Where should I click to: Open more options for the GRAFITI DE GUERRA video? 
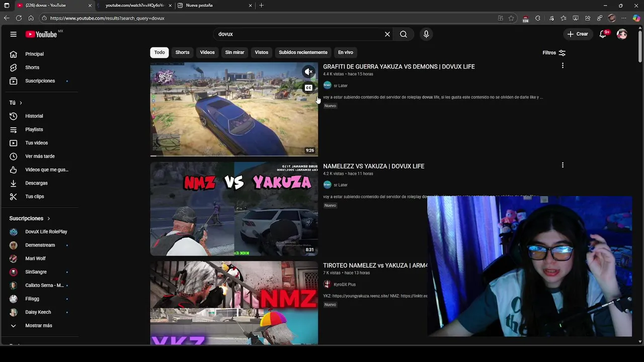coord(562,66)
